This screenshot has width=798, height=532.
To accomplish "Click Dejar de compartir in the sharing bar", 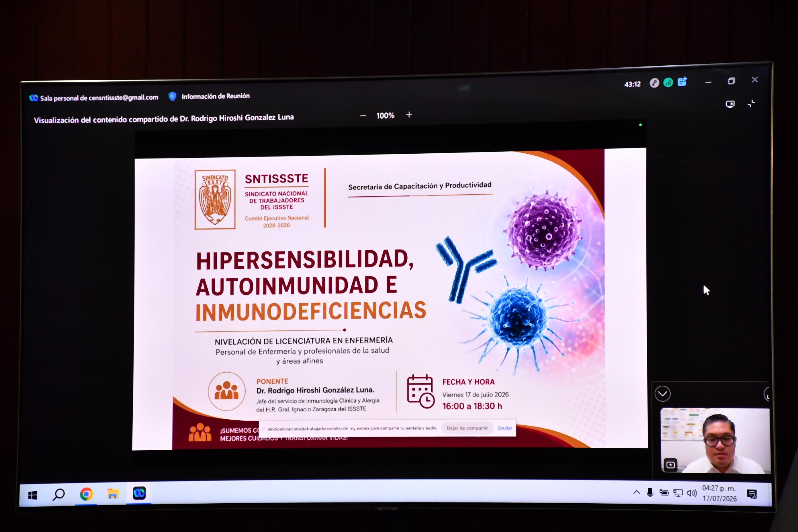I will pos(467,428).
